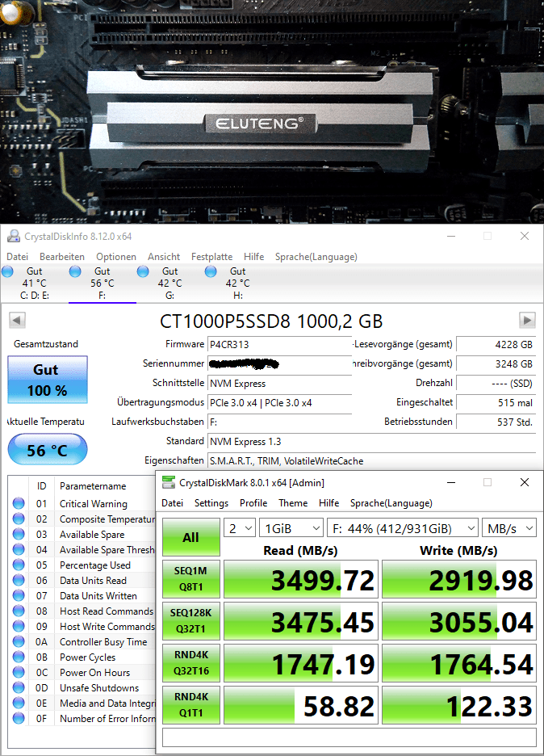Click the firmware field P4CR313
This screenshot has height=756, width=544.
click(279, 344)
